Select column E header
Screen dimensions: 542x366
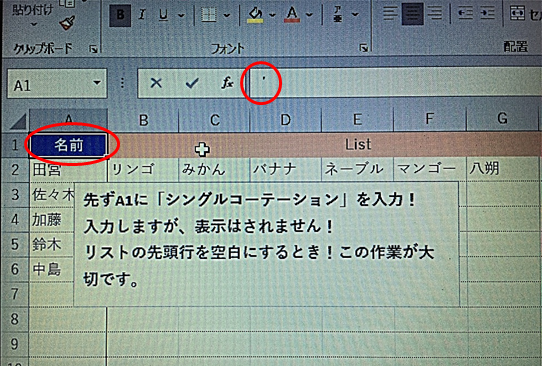pos(357,120)
